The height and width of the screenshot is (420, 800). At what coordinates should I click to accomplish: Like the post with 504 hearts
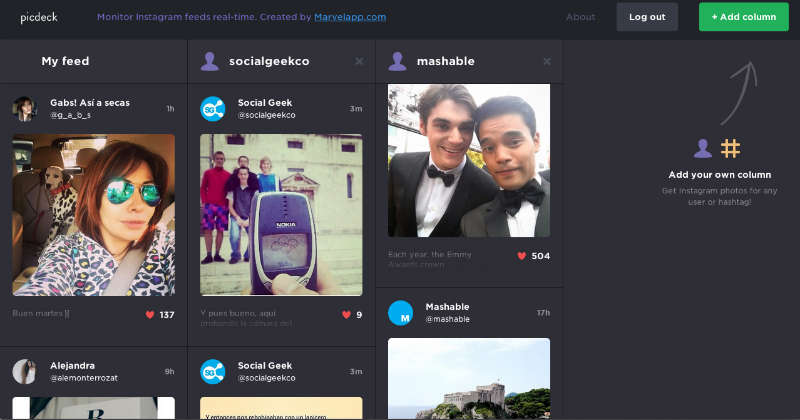[521, 256]
